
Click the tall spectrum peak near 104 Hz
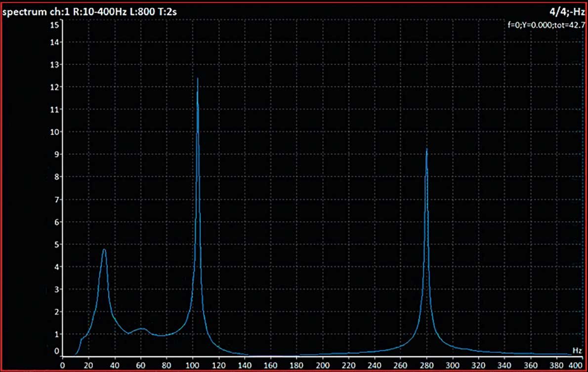(x=198, y=80)
